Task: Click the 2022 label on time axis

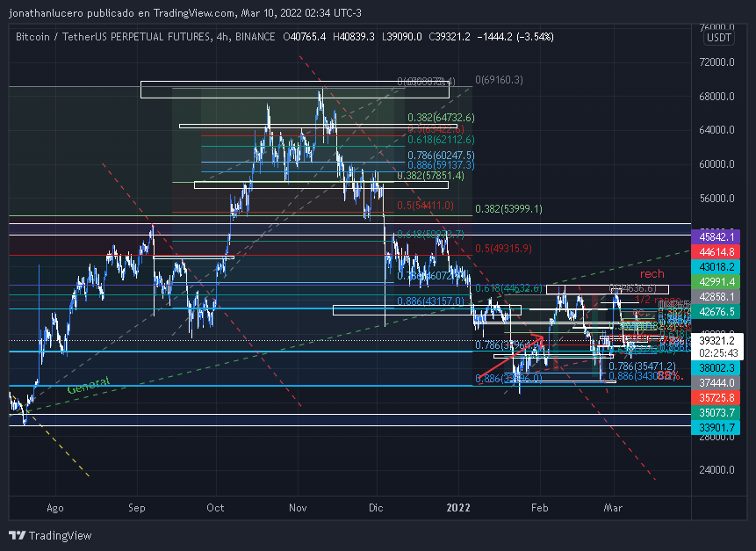Action: [x=458, y=508]
